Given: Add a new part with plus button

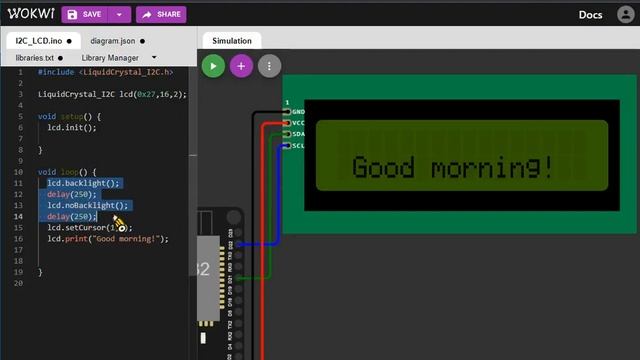Looking at the screenshot, I should (241, 66).
